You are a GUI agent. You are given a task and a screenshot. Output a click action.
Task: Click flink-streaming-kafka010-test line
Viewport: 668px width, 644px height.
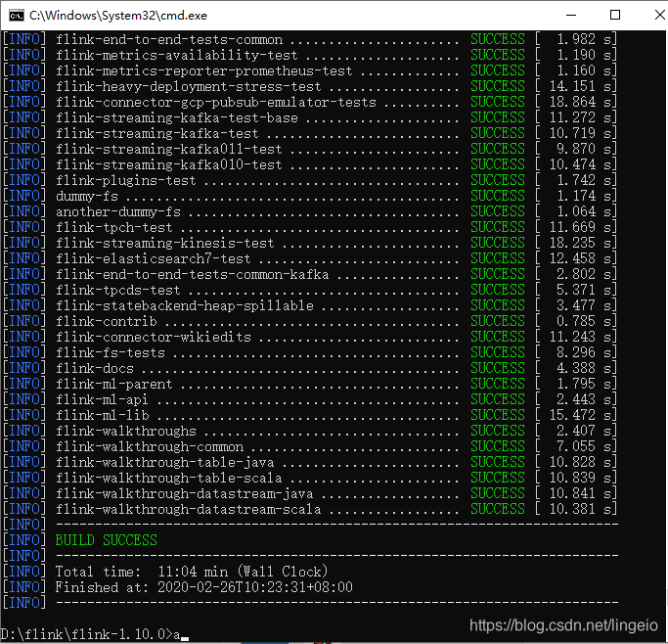[x=310, y=165]
